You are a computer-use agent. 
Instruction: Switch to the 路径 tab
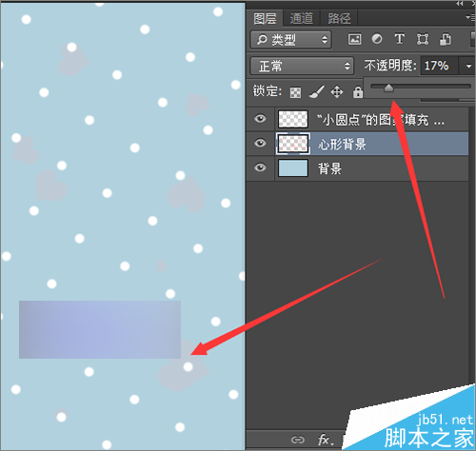pos(339,18)
